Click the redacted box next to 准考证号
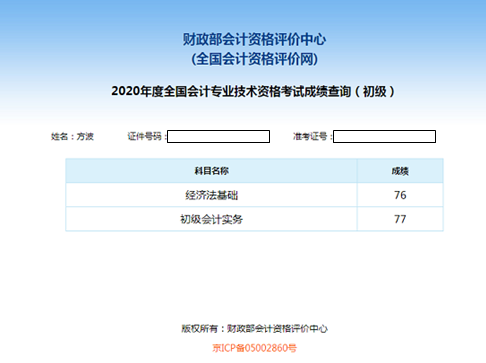 (384, 136)
